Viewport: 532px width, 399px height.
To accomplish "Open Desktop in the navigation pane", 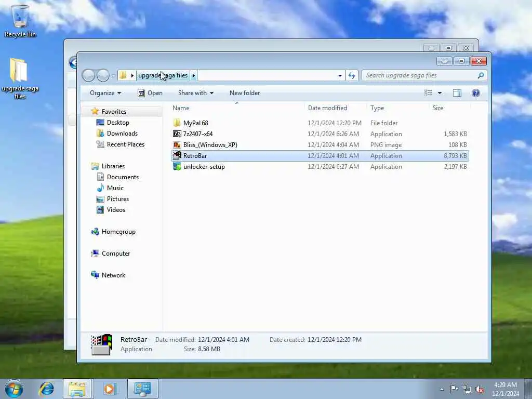I will (x=118, y=123).
